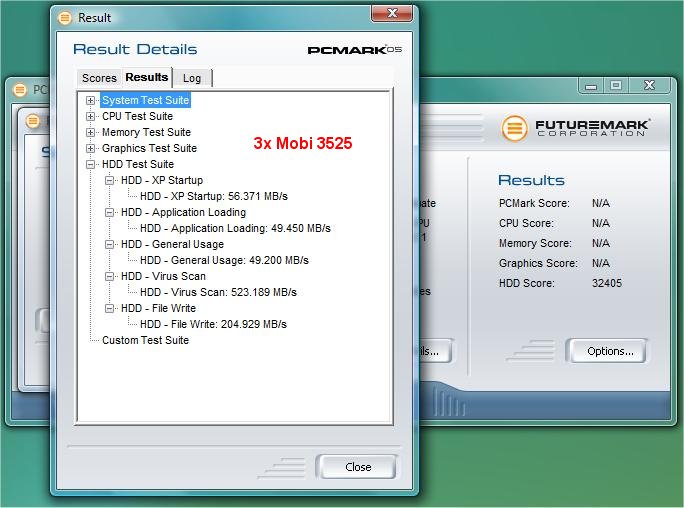Minimize the PCMark main window
684x508 pixels.
[591, 85]
